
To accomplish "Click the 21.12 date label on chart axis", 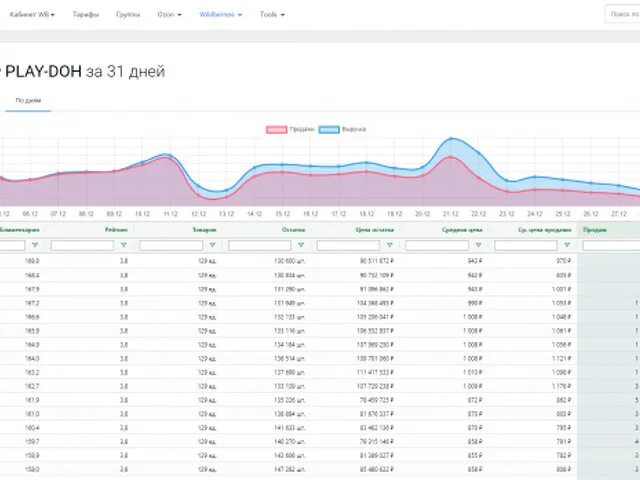I will [451, 214].
